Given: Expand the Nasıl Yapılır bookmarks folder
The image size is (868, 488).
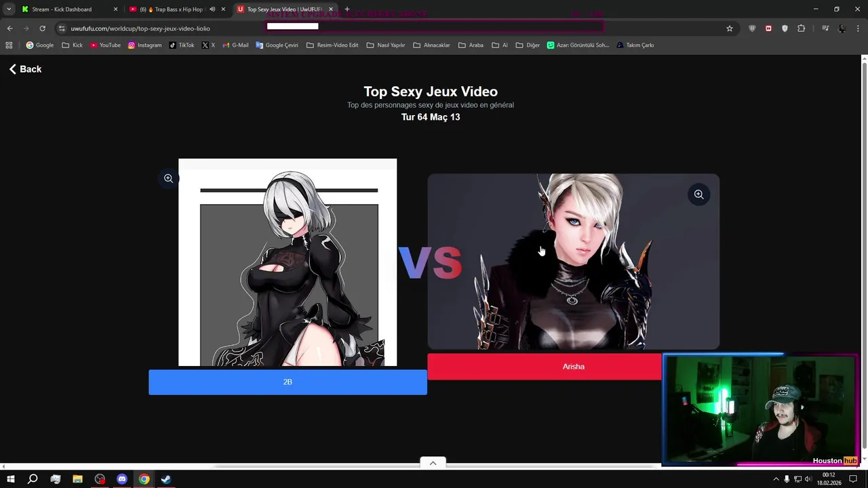Looking at the screenshot, I should pyautogui.click(x=386, y=45).
